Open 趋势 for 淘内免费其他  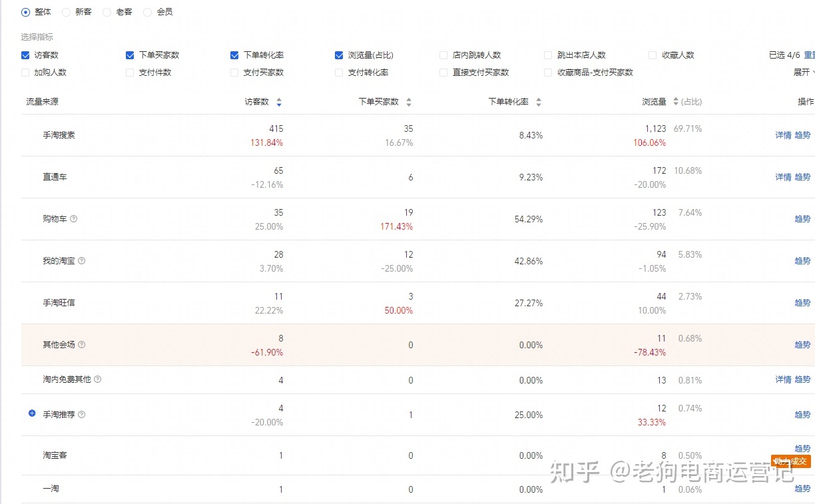click(802, 379)
